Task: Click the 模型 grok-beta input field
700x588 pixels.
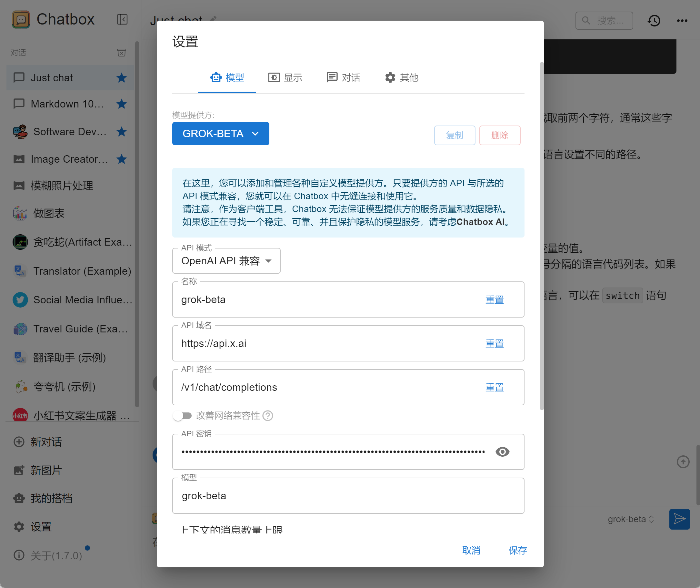Action: [x=348, y=496]
